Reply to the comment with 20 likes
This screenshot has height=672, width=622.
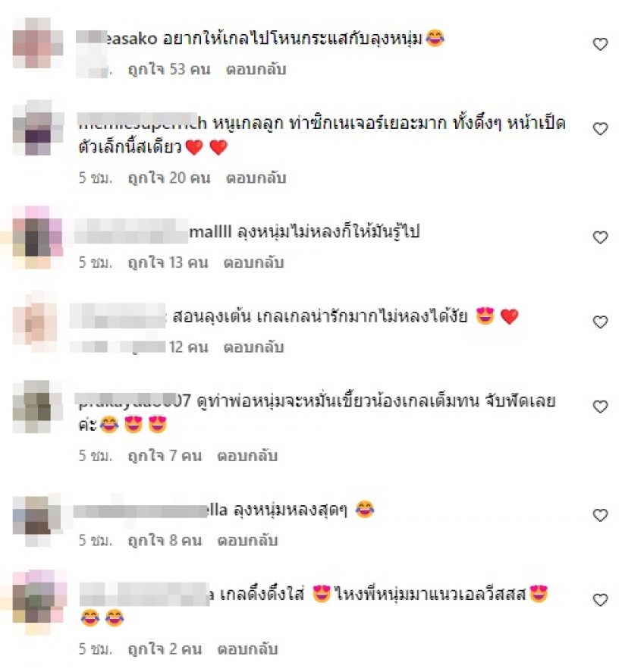(256, 177)
